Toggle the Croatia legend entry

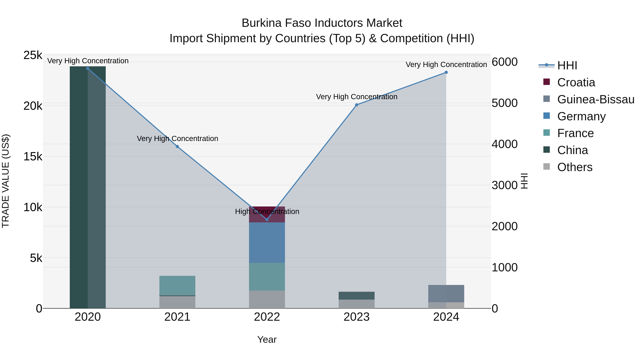[569, 82]
